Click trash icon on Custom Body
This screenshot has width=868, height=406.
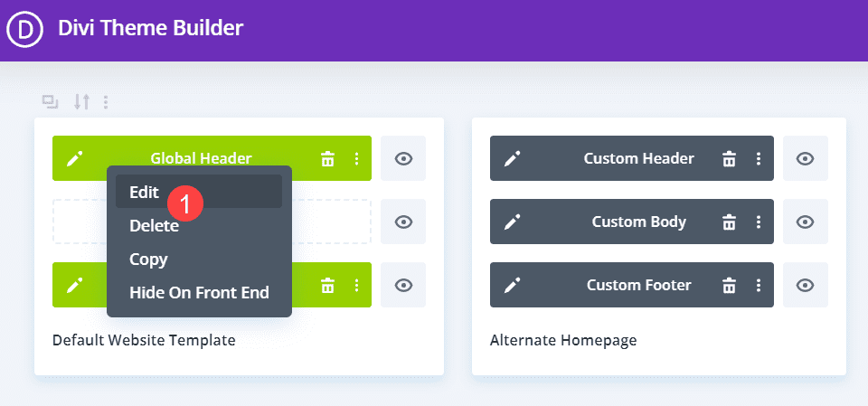click(729, 222)
